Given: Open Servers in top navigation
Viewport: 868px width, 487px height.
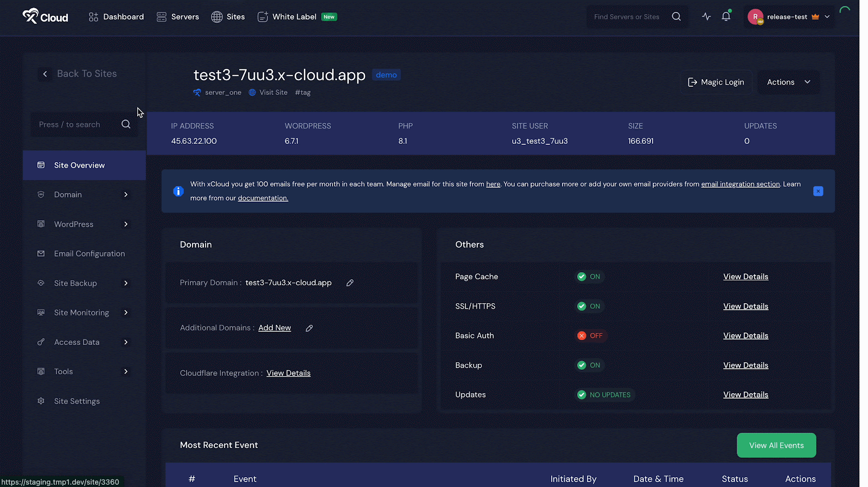Looking at the screenshot, I should 178,17.
